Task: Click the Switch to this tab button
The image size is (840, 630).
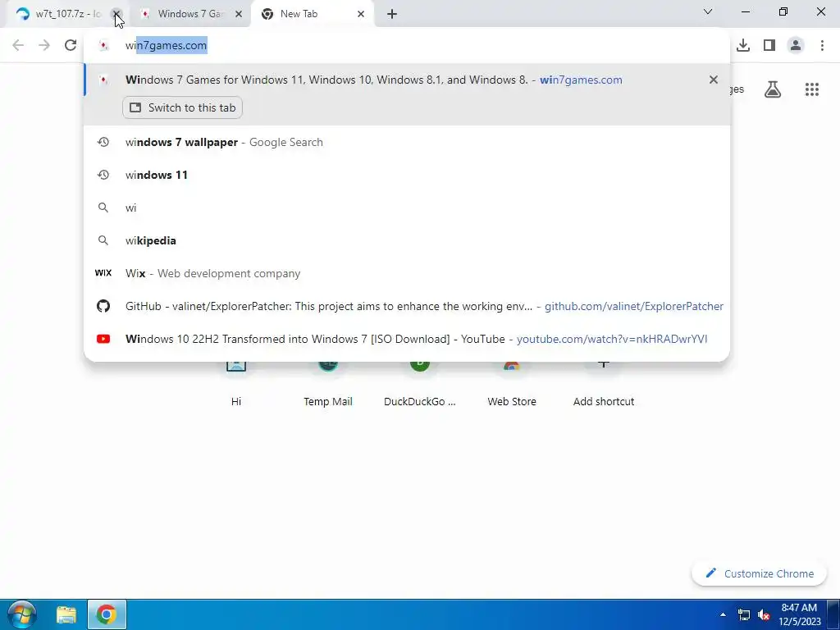Action: click(x=183, y=107)
